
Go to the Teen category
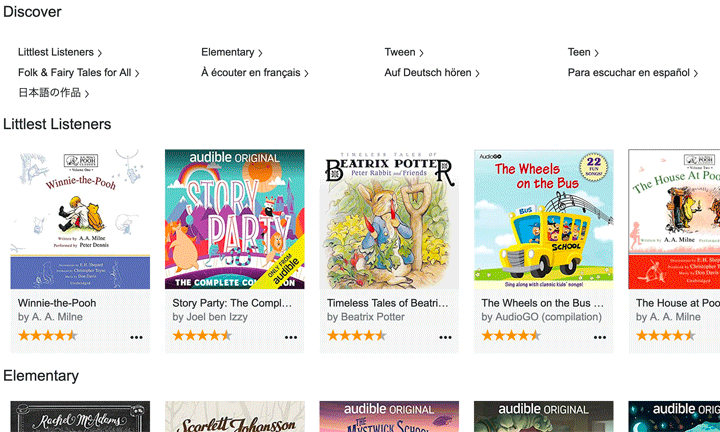(x=583, y=52)
